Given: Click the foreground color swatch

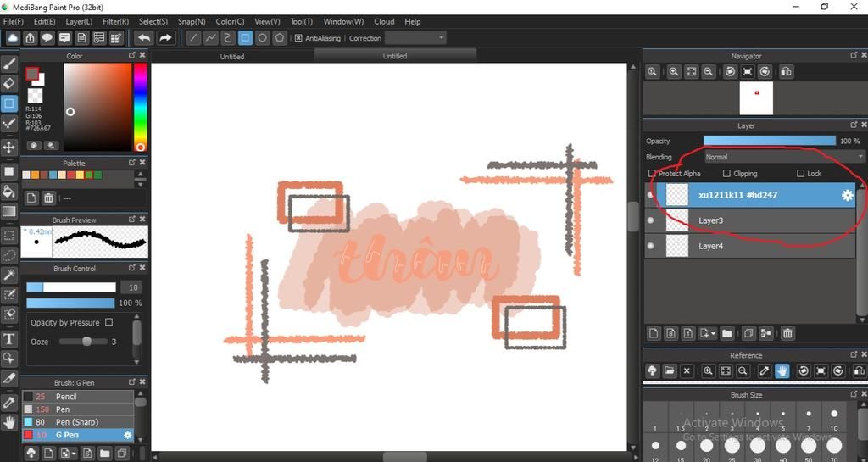Looking at the screenshot, I should coord(32,74).
